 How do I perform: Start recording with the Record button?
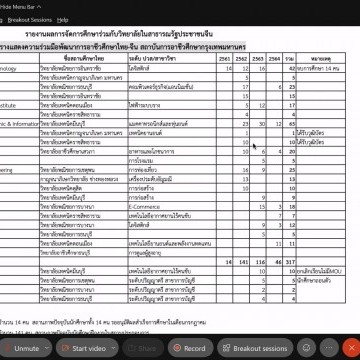pos(190,348)
